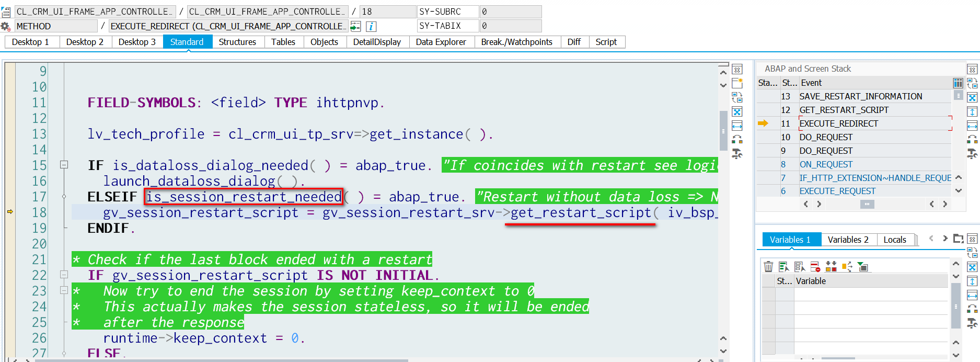
Task: Click the horizontal maximize icon beside ABAP stack
Action: [x=972, y=126]
